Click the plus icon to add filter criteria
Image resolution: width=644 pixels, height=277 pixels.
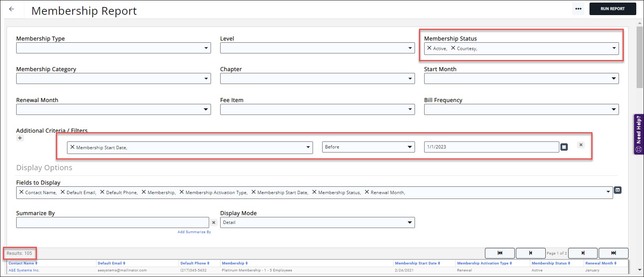[x=20, y=138]
